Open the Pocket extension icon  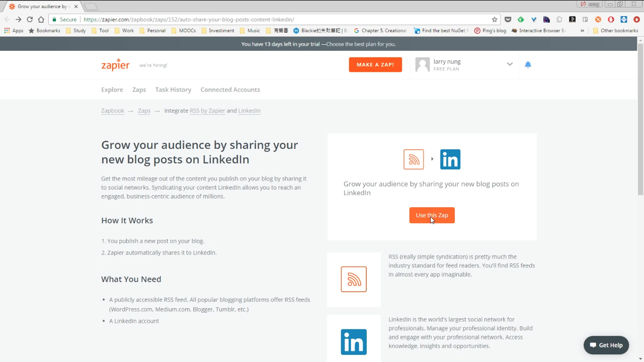tap(508, 20)
